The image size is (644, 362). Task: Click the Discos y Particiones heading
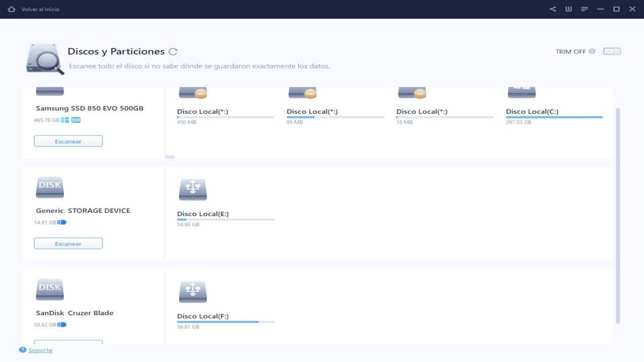point(116,51)
